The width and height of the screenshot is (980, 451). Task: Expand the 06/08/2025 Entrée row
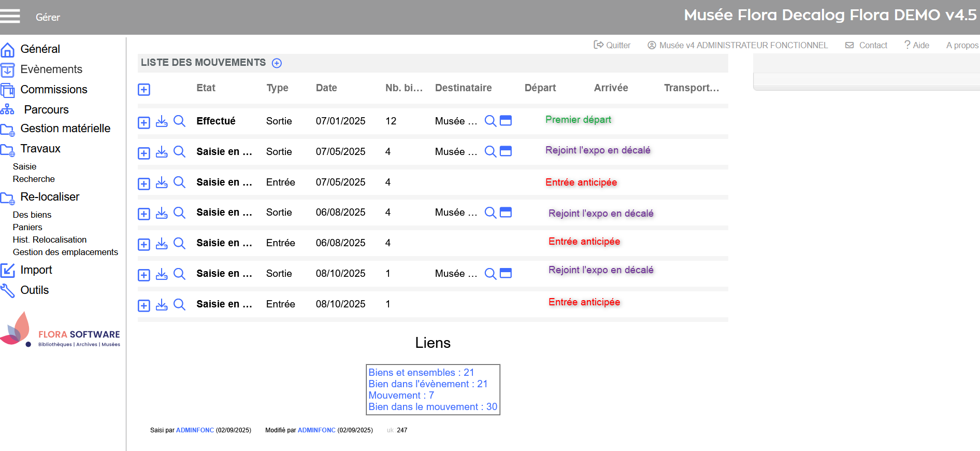144,244
